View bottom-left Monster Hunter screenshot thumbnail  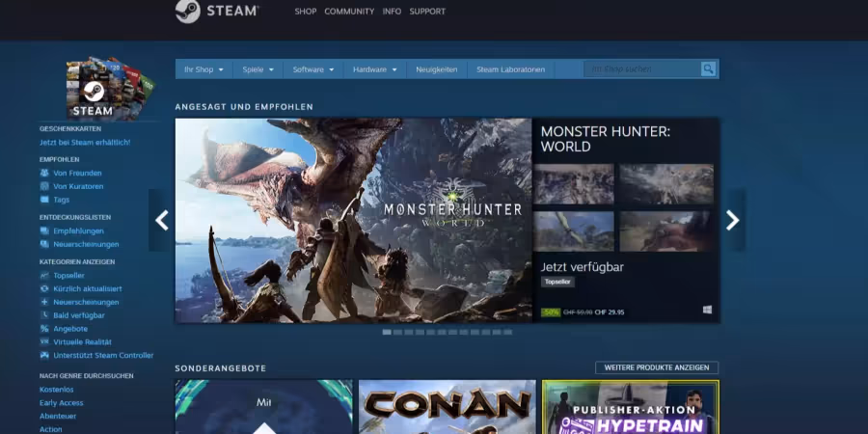574,231
